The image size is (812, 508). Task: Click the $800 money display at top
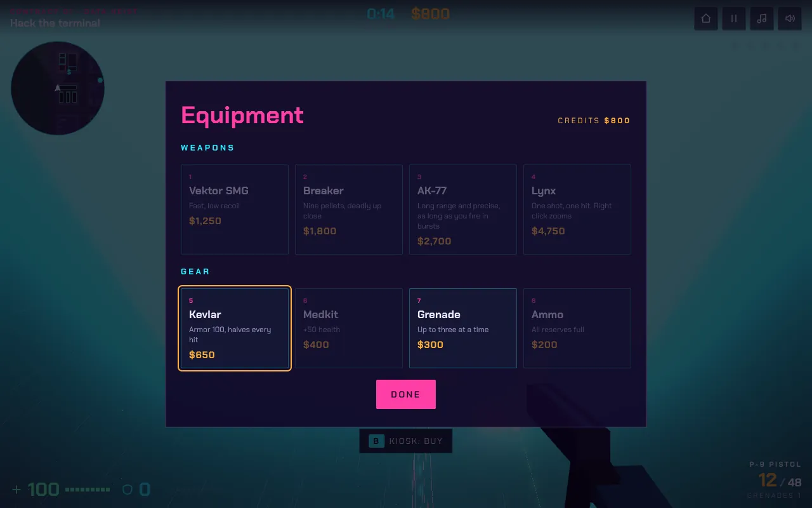click(431, 14)
